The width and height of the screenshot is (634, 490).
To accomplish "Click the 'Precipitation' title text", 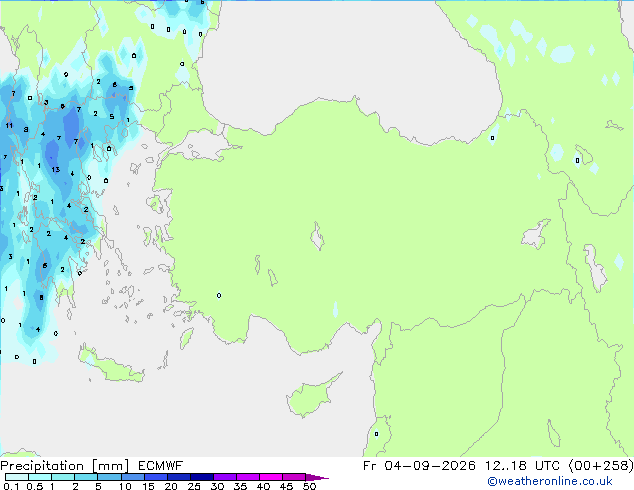I will [x=42, y=466].
